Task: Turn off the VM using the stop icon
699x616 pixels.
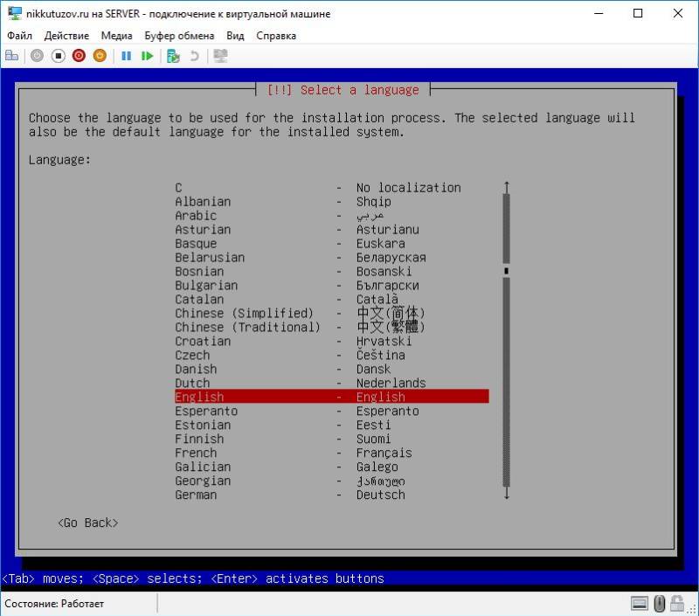Action: pyautogui.click(x=59, y=55)
